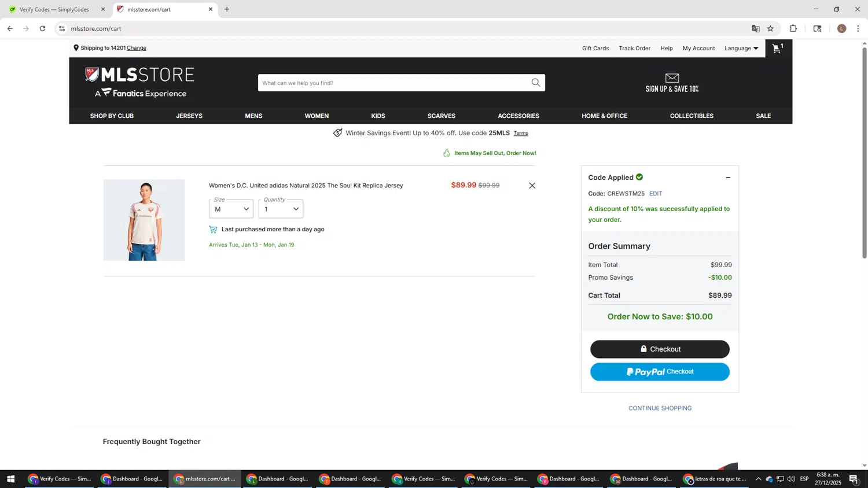Click the side panel browser icon
The image size is (868, 488).
coord(818,28)
